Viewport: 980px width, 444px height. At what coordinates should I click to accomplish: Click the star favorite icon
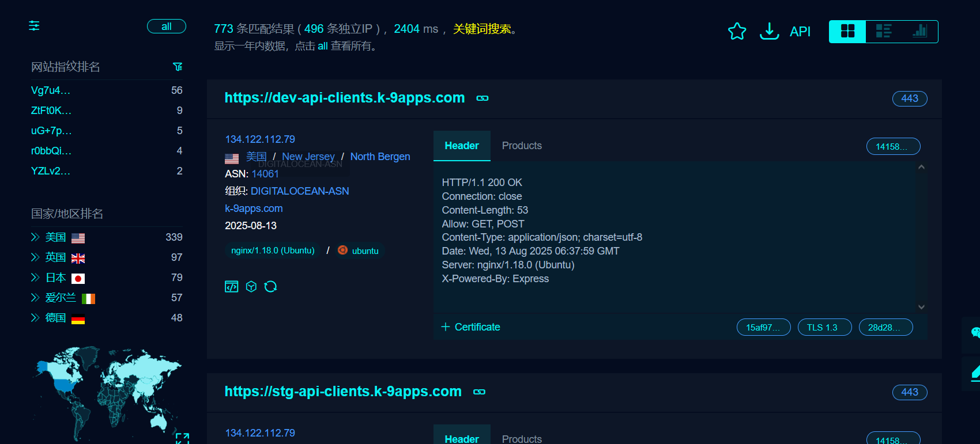point(737,31)
